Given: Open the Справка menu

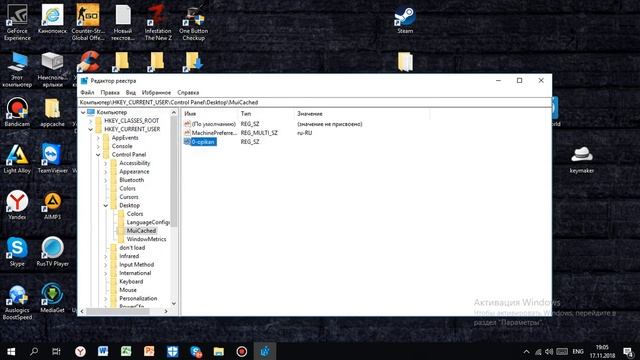Looking at the screenshot, I should pyautogui.click(x=188, y=93).
